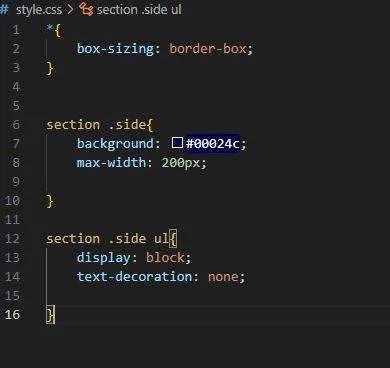This screenshot has width=390, height=368.
Task: Click the closing brace on line 16
Action: [x=50, y=315]
